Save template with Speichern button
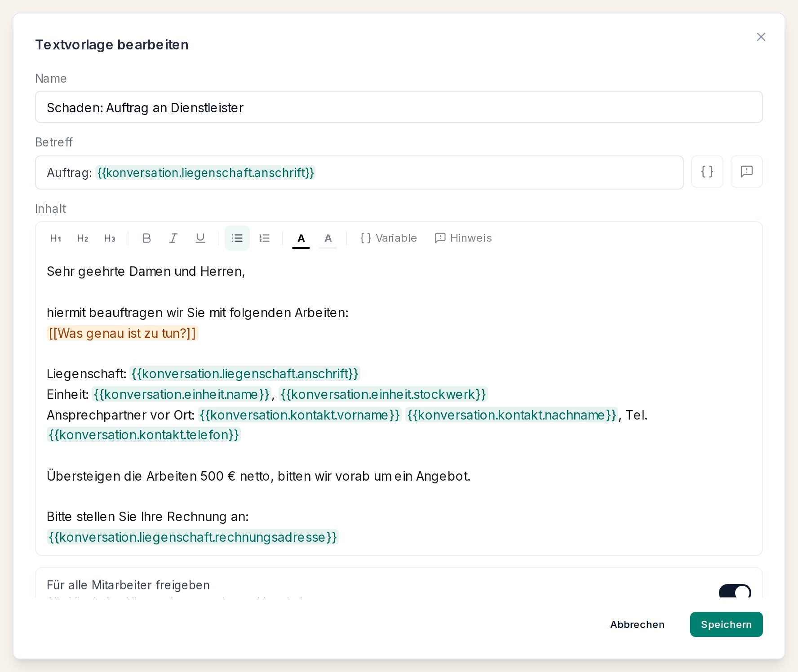The width and height of the screenshot is (798, 672). pyautogui.click(x=726, y=624)
